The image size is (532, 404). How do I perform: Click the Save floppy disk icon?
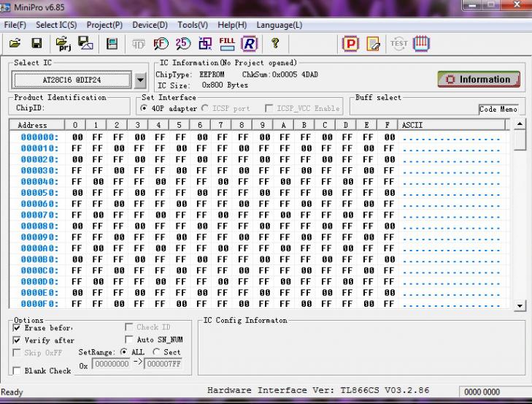36,44
